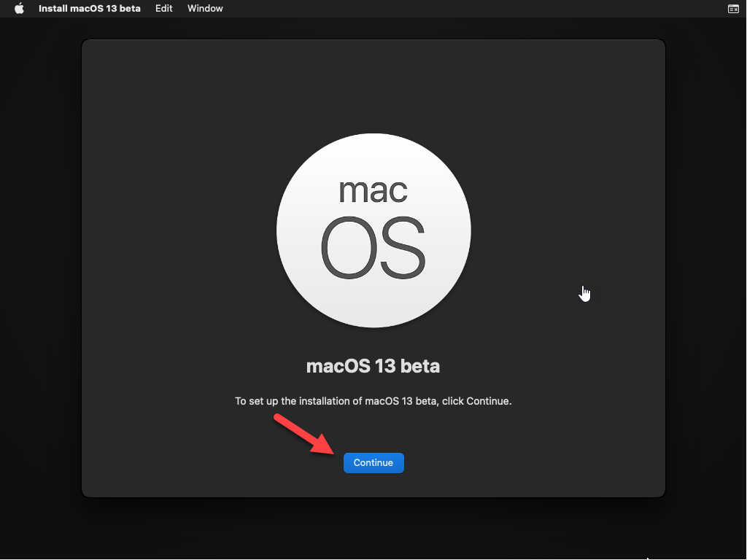747x560 pixels.
Task: Open the Install macOS 13 beta menu
Action: [x=90, y=9]
